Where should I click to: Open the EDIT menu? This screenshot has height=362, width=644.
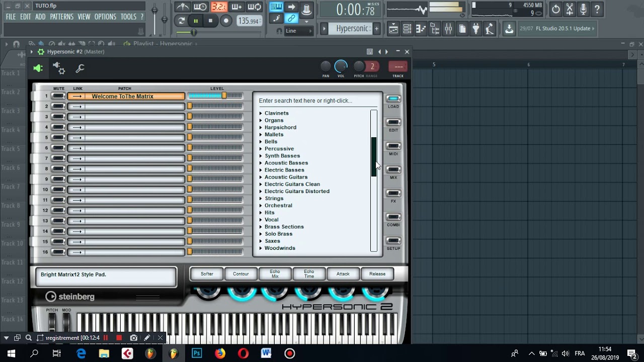pos(26,17)
